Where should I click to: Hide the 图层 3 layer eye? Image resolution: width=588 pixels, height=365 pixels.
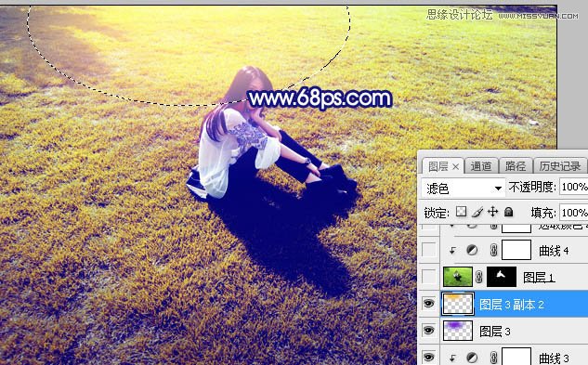(x=428, y=331)
